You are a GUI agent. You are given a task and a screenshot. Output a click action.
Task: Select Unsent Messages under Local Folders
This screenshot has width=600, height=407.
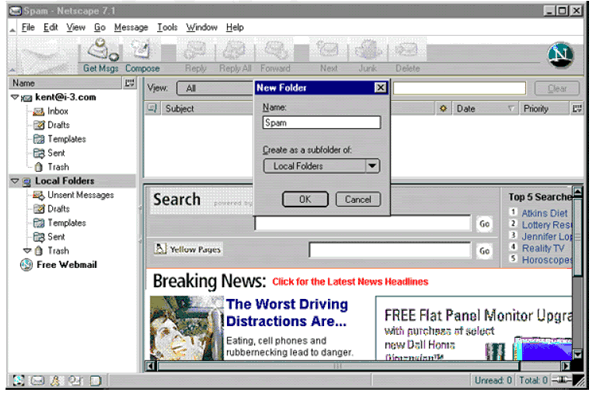pos(81,195)
